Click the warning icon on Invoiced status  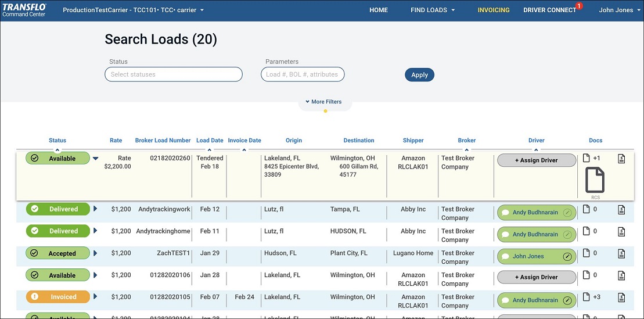click(x=34, y=297)
